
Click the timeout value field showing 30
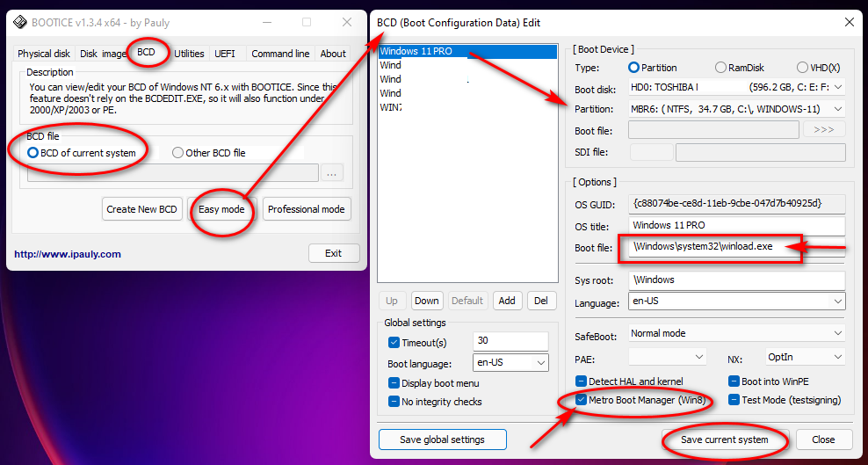pyautogui.click(x=510, y=341)
